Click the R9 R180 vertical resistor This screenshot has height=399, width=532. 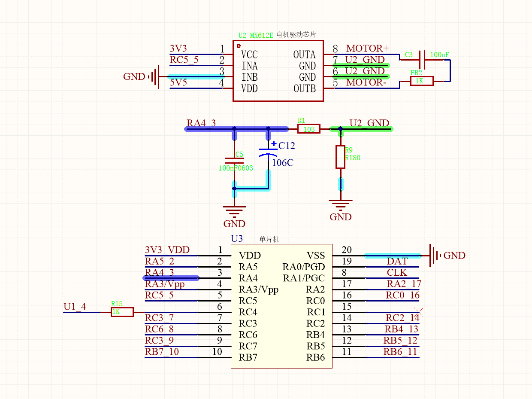[x=340, y=157]
